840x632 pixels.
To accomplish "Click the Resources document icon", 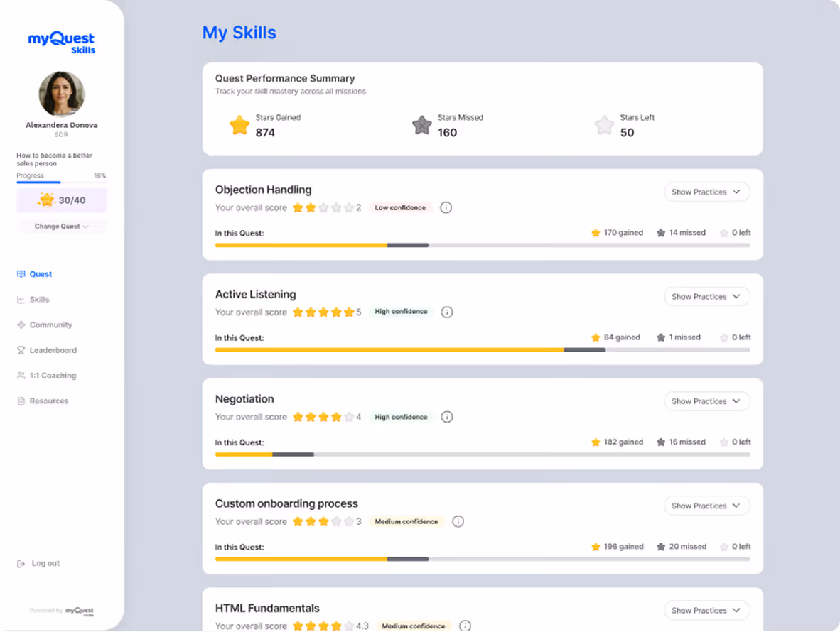I will click(x=21, y=401).
